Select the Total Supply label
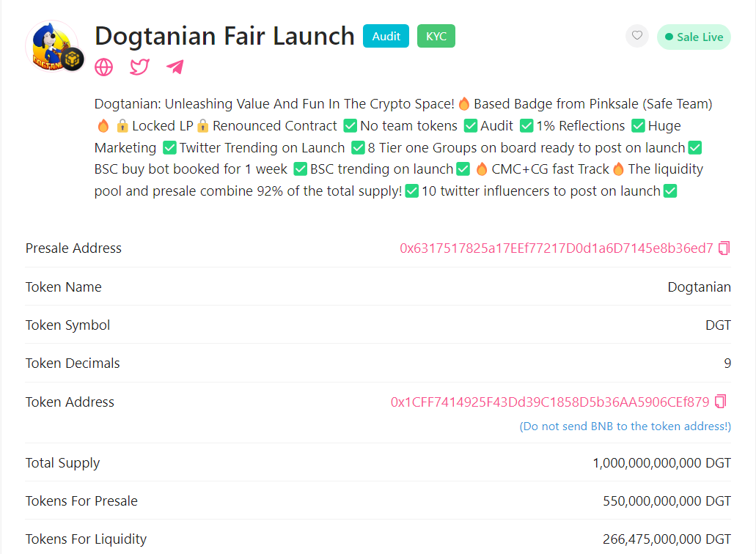This screenshot has height=554, width=756. [x=62, y=463]
